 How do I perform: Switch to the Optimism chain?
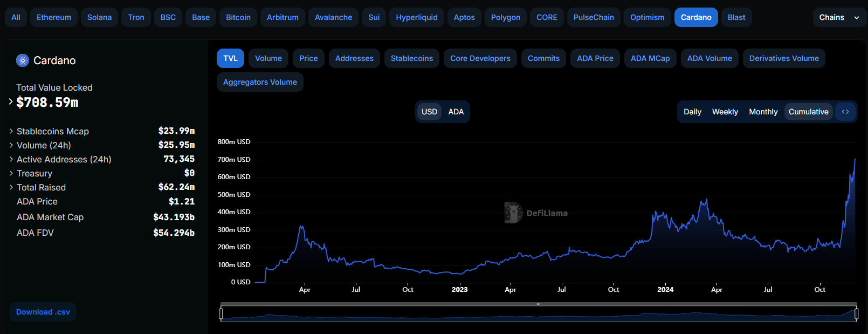pos(647,17)
